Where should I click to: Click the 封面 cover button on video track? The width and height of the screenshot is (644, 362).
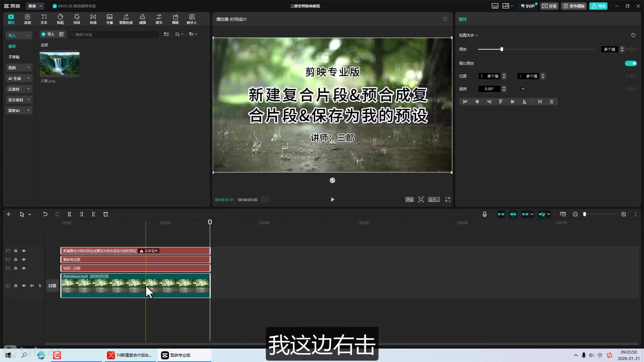point(52,286)
